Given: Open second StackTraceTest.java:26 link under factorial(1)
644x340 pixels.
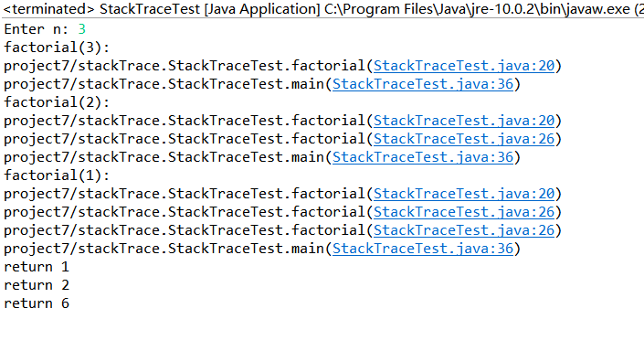Looking at the screenshot, I should coord(464,230).
